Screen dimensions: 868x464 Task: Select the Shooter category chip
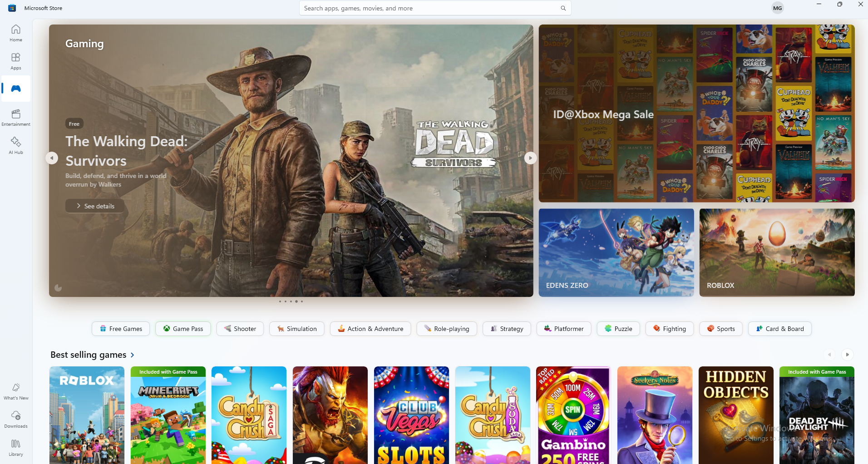240,329
